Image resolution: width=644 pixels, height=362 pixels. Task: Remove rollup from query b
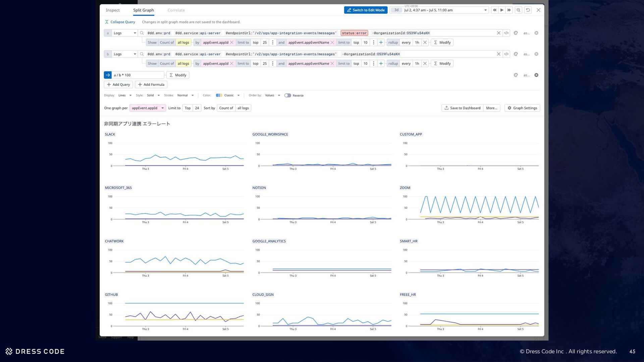click(425, 64)
